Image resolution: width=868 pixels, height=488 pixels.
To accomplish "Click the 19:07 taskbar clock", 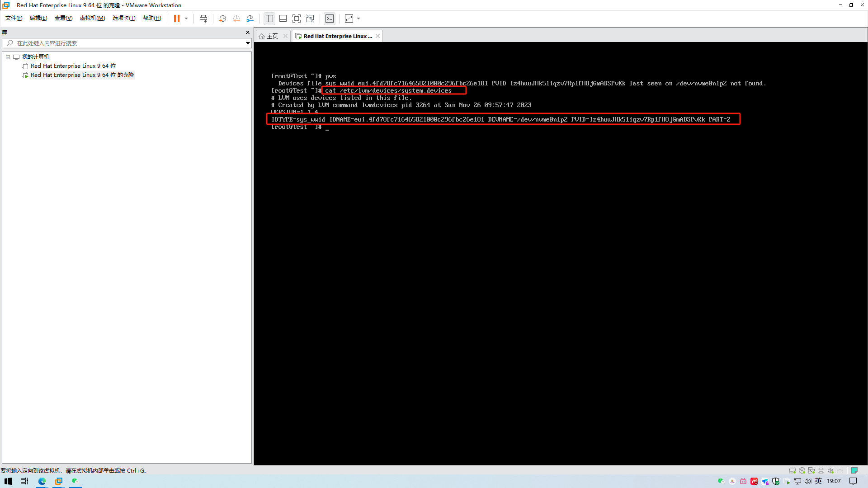I will pos(834,481).
